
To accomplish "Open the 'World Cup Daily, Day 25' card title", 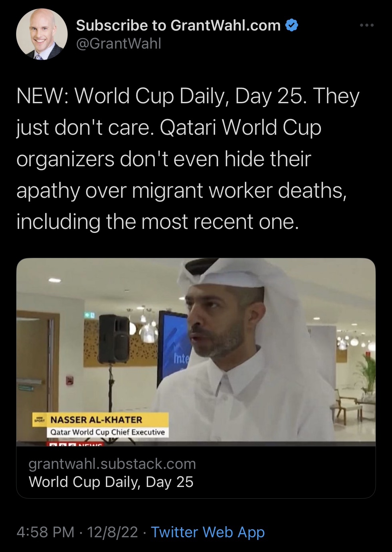I will tap(111, 482).
